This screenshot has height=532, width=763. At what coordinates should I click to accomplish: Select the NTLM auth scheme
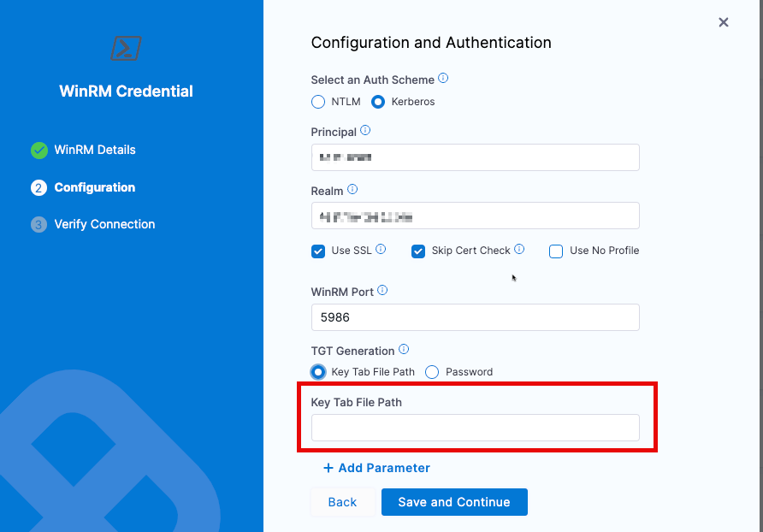coord(318,102)
